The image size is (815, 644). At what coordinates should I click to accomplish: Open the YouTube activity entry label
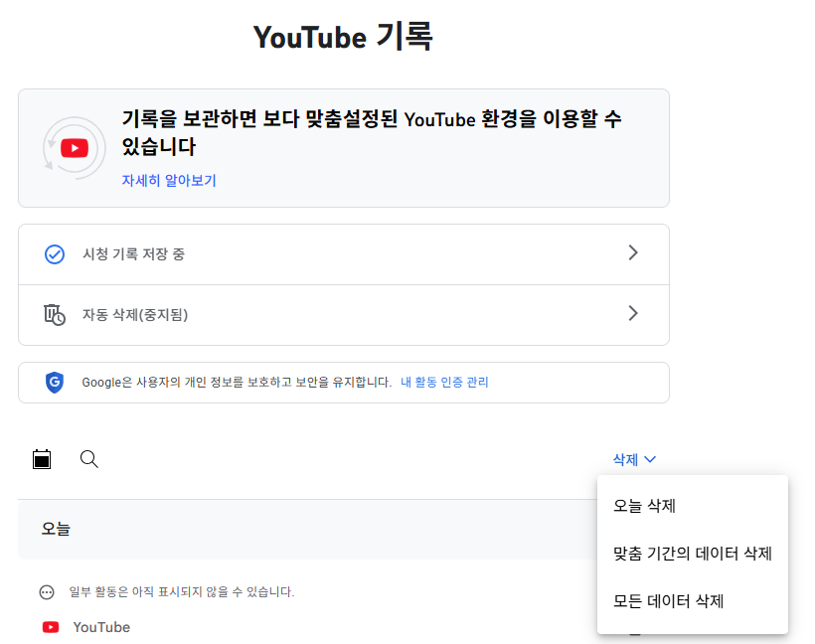pyautogui.click(x=101, y=627)
